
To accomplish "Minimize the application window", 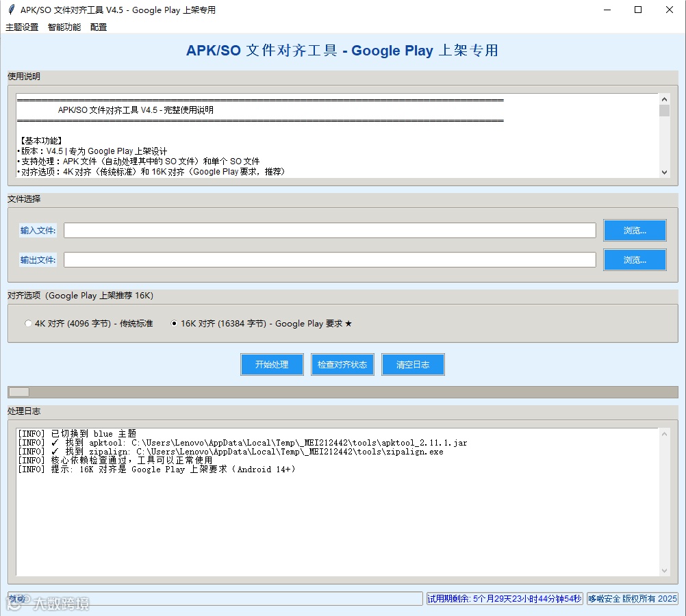I will 607,10.
